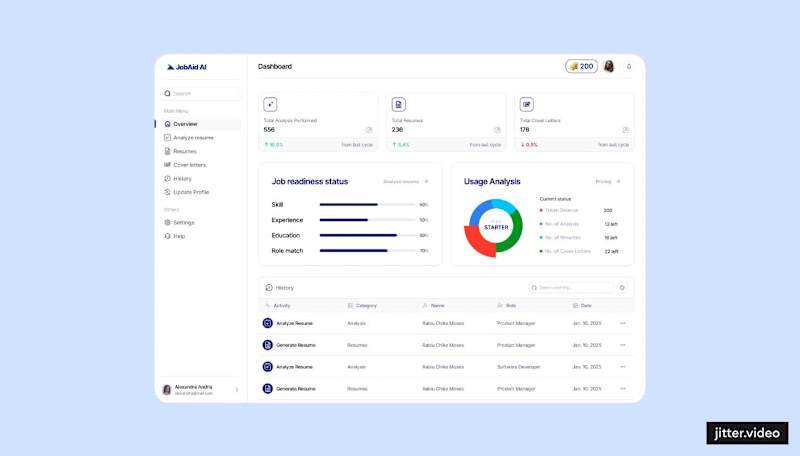
Task: Open account options beside Alexandra Andria
Action: pyautogui.click(x=237, y=390)
